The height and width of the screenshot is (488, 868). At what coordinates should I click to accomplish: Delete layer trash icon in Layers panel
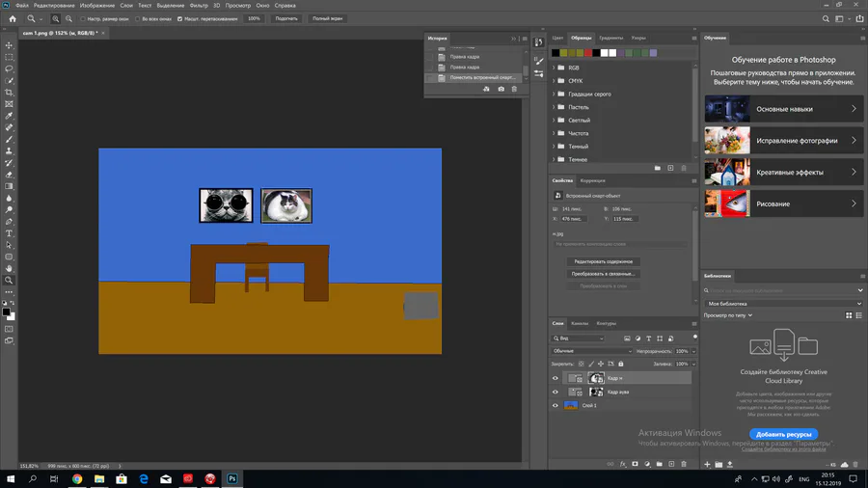pyautogui.click(x=684, y=464)
